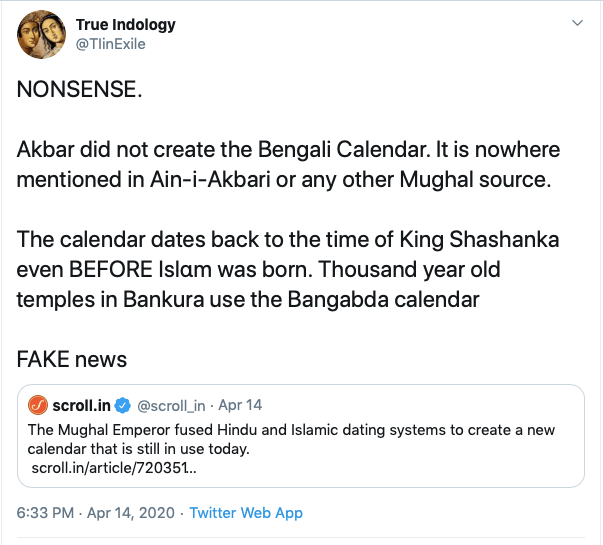Click the NONSENSE. text line
Viewport: 603px width, 545px height.
[79, 90]
